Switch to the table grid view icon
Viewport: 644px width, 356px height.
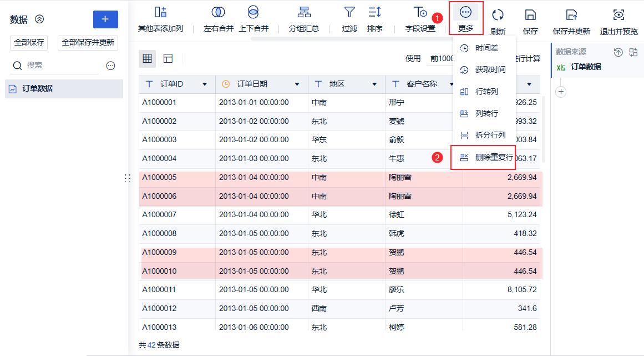coord(148,58)
